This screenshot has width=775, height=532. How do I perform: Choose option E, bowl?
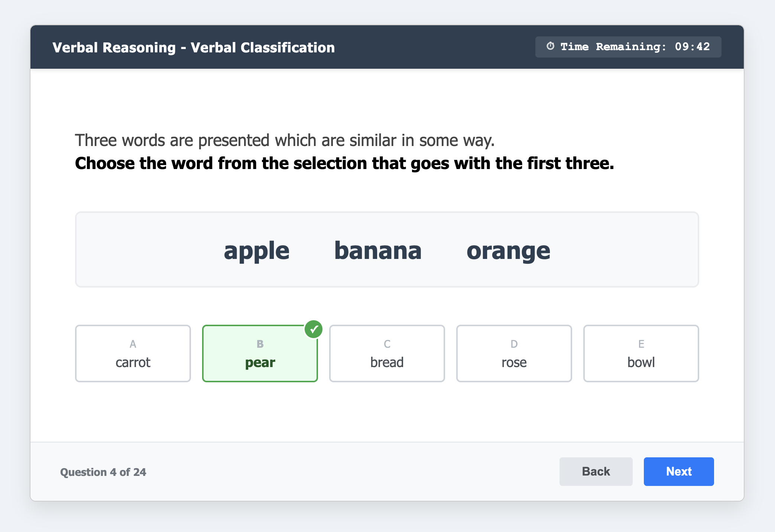point(641,353)
